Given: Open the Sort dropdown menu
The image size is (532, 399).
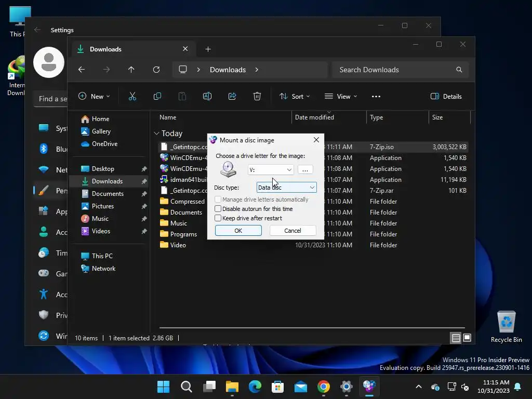Looking at the screenshot, I should click(295, 96).
